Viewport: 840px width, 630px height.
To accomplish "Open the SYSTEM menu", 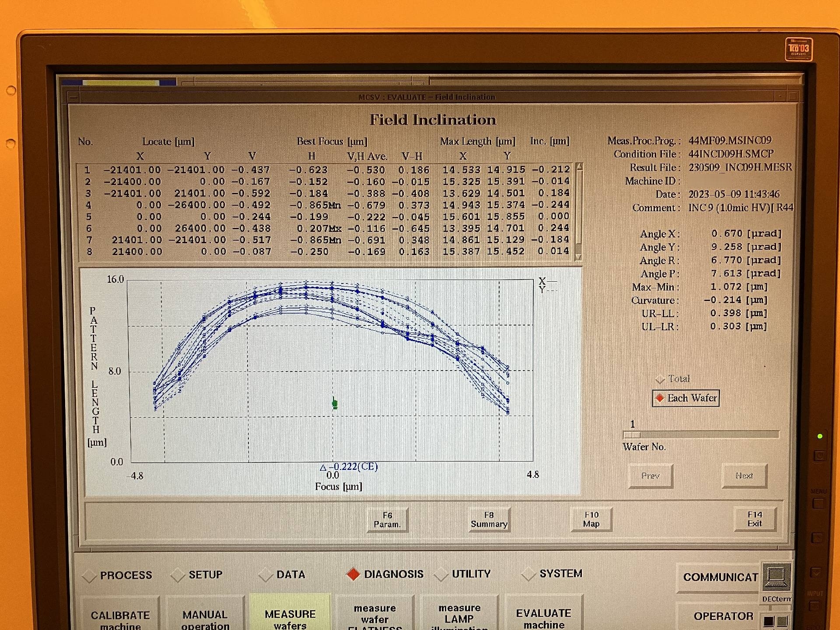I will [552, 574].
